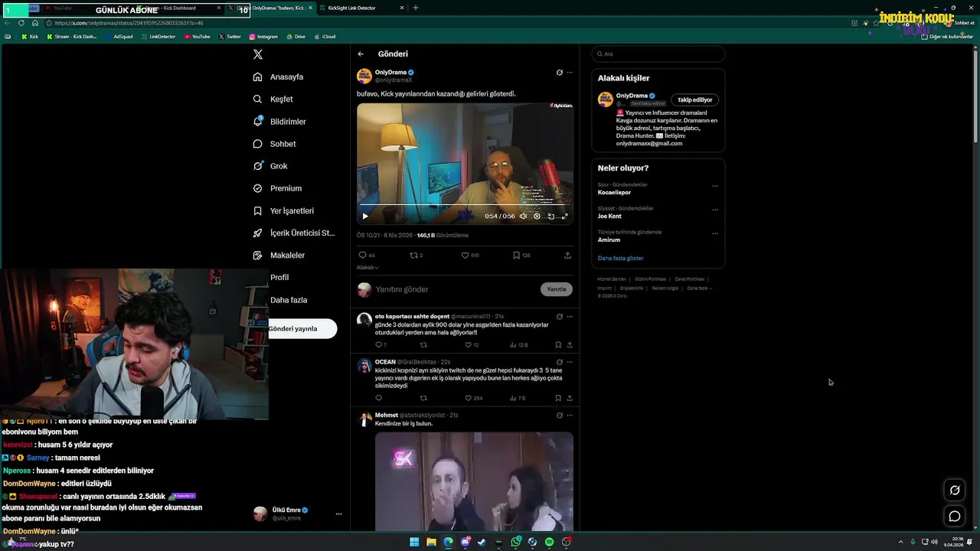Switch to Kick Dashboard tab

180,8
